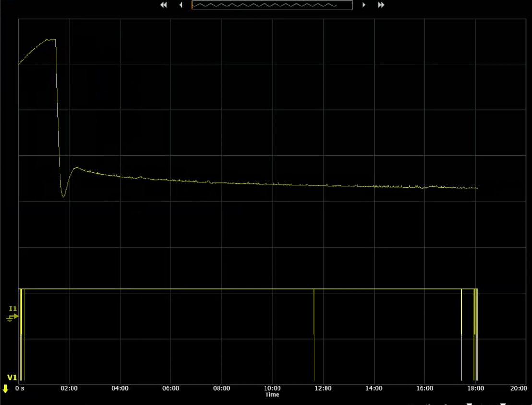This screenshot has width=532, height=405.
Task: Select the I1 ground reference marker
Action: click(12, 318)
